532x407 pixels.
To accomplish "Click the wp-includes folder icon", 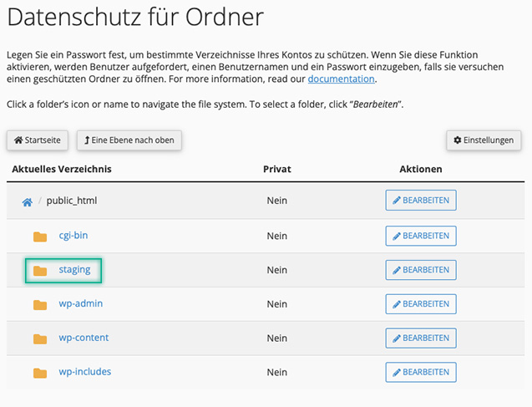I will click(x=40, y=373).
